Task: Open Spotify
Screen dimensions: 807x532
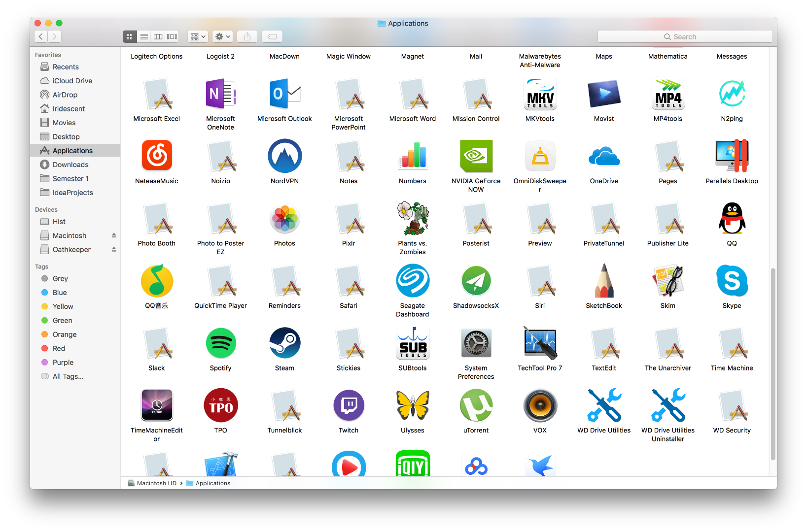Action: (220, 343)
